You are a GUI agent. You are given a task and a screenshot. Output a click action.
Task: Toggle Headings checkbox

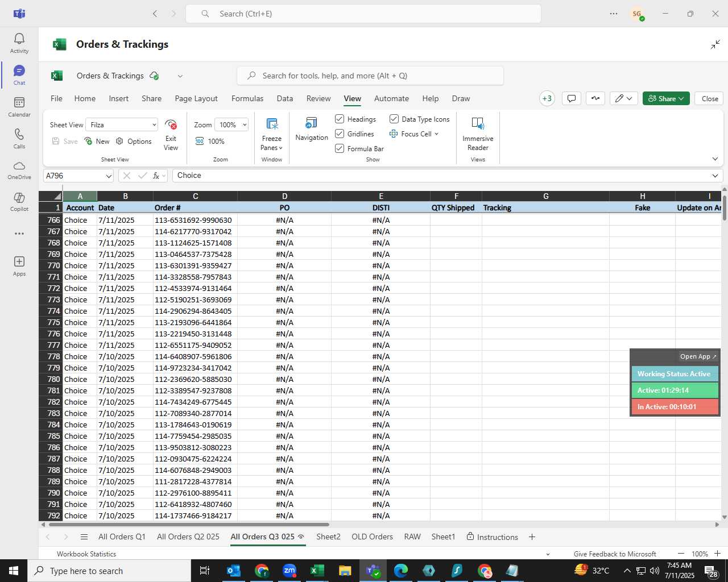[x=340, y=119]
